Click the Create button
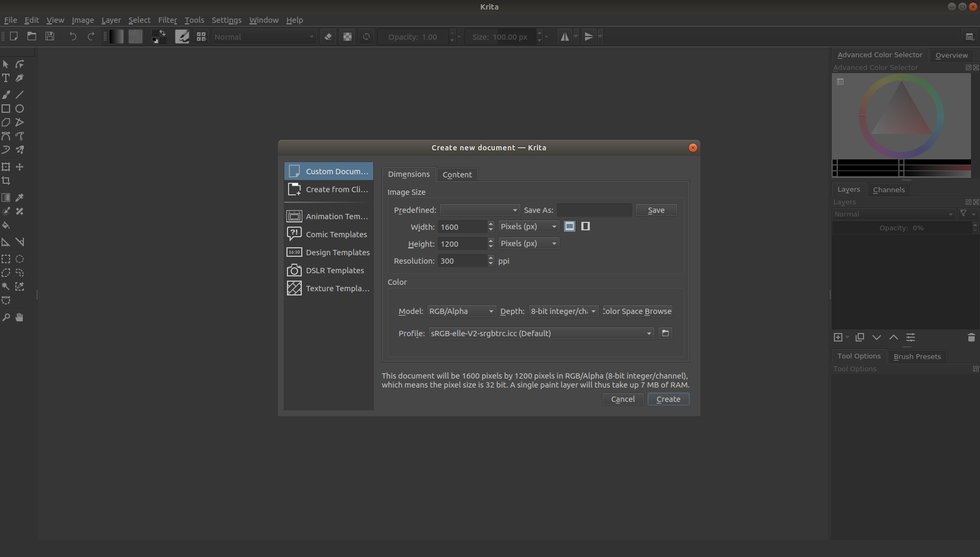The height and width of the screenshot is (557, 980). click(x=669, y=399)
